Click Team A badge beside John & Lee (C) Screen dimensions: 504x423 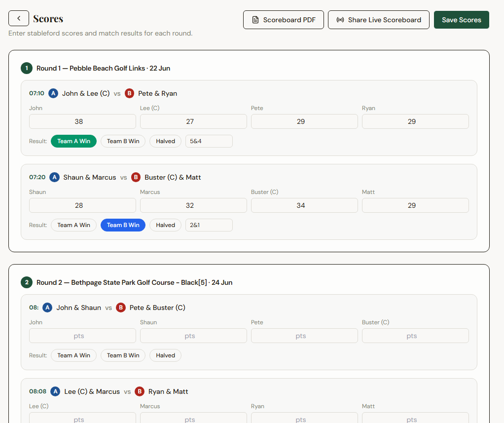coord(53,93)
